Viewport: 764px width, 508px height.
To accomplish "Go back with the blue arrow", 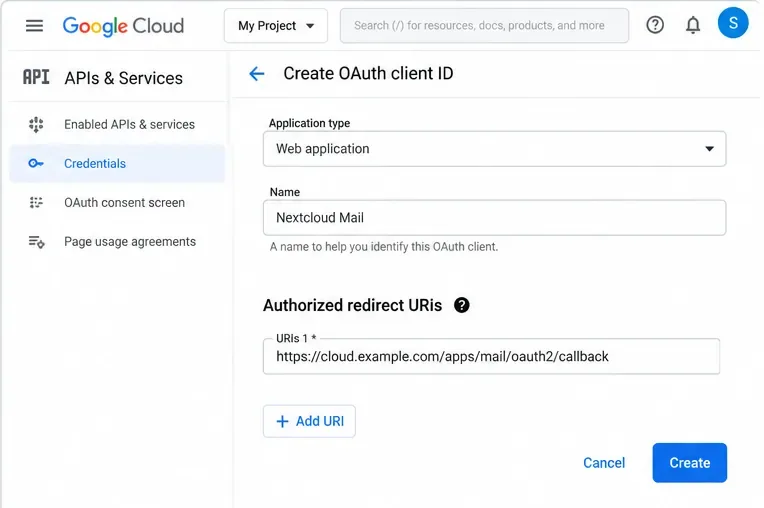I will tap(257, 74).
